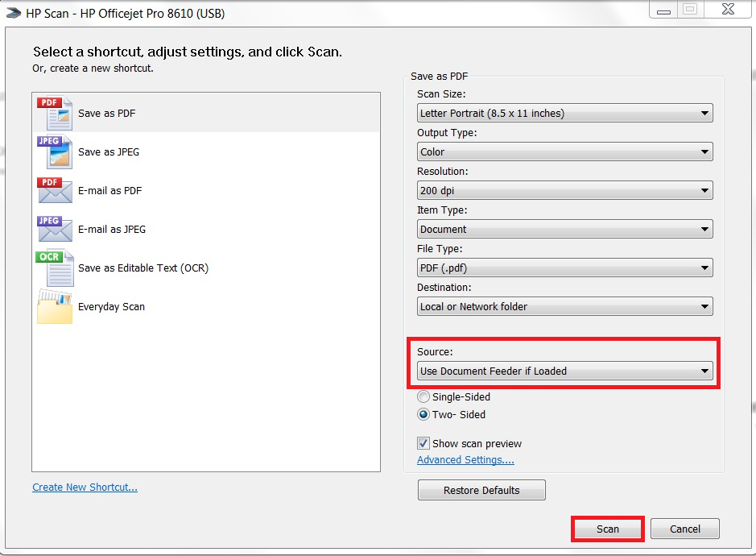Select the Single-Sided radio button

(423, 397)
